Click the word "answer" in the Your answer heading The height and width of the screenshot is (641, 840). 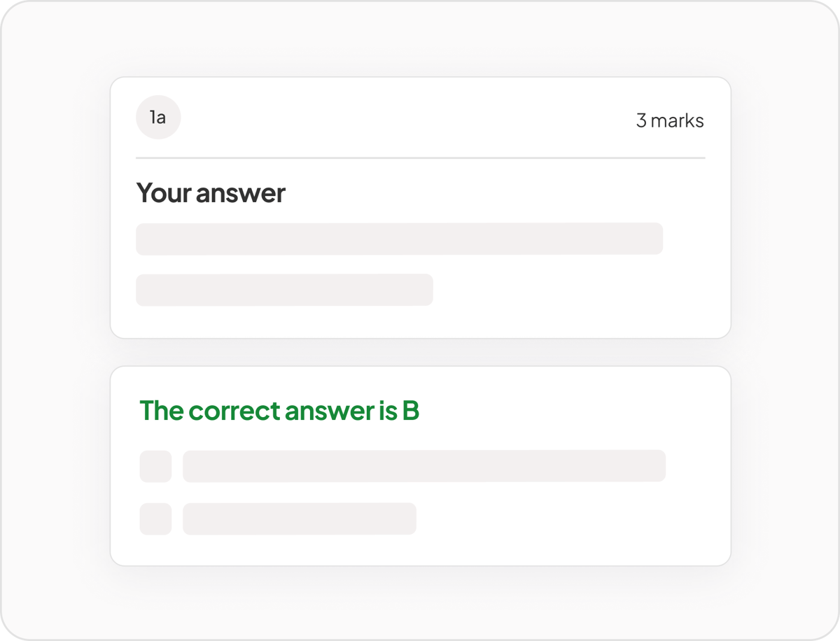(x=240, y=193)
